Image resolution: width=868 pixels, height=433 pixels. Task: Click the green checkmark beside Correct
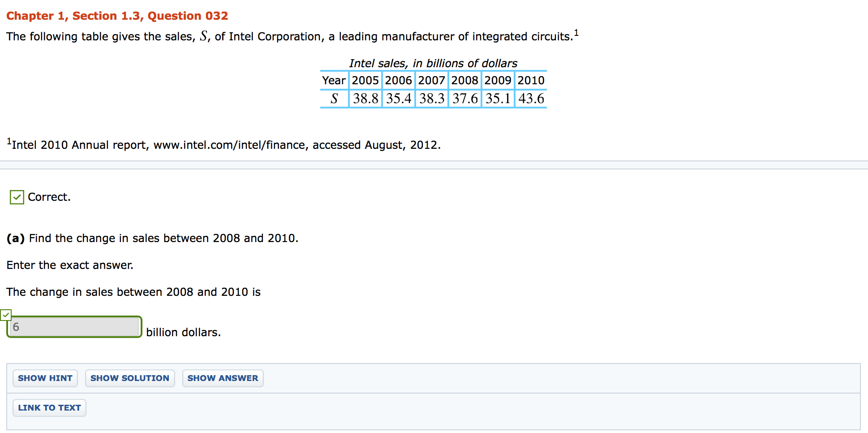[x=17, y=197]
